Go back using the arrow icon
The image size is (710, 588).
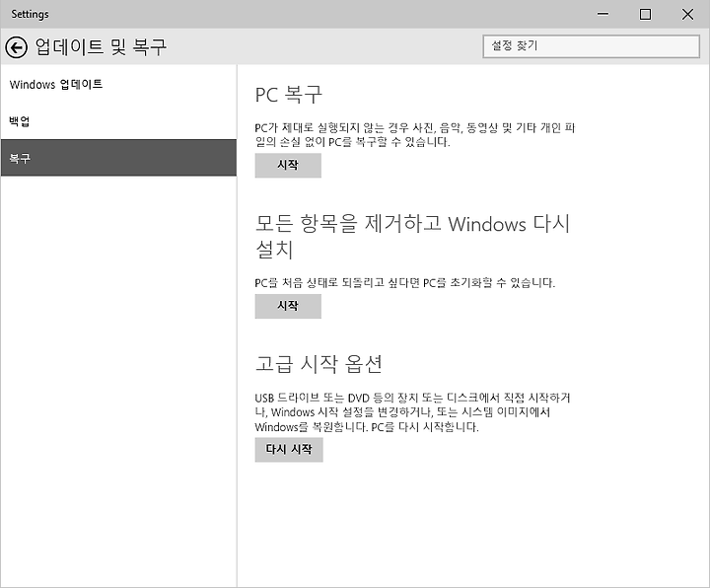[17, 47]
